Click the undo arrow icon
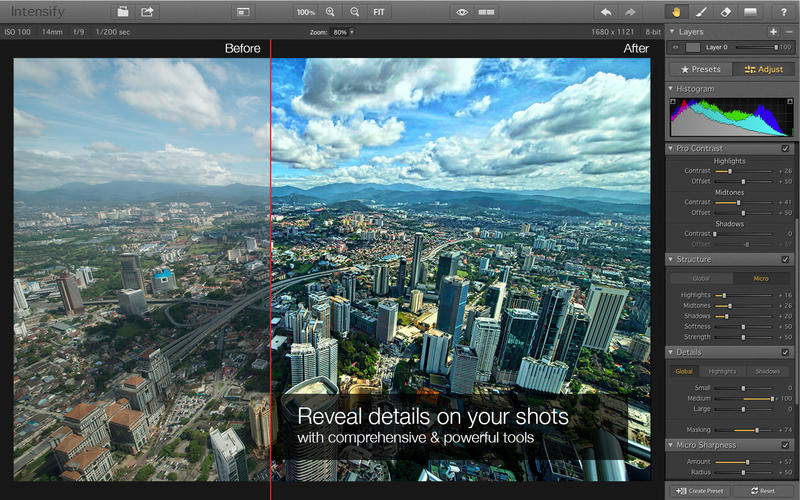 pos(606,12)
